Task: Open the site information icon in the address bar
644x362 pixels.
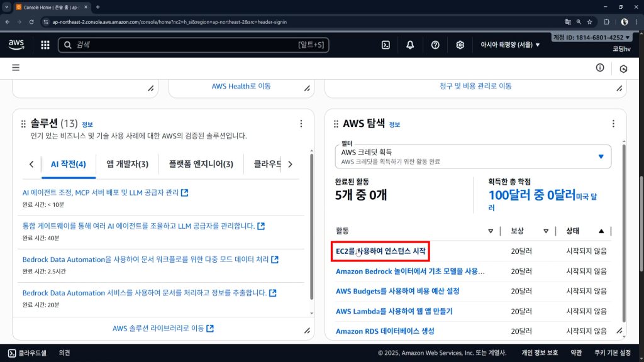Action: [46, 22]
